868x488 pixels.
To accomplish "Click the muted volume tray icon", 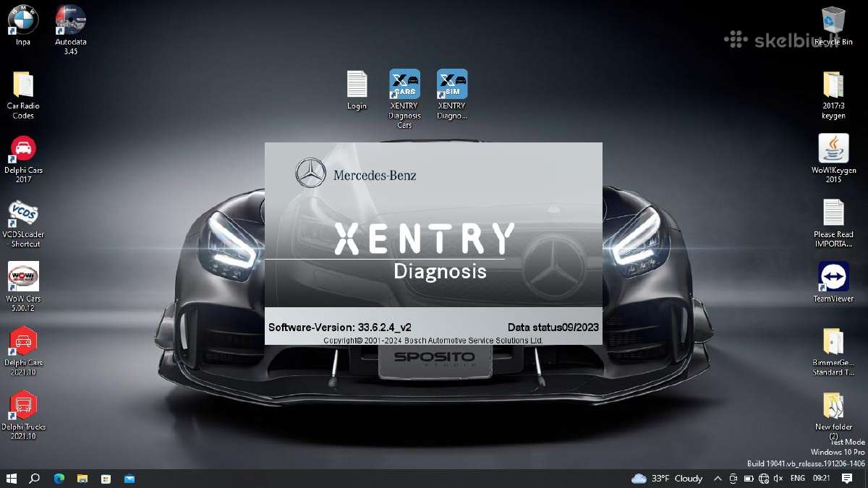I will point(778,479).
